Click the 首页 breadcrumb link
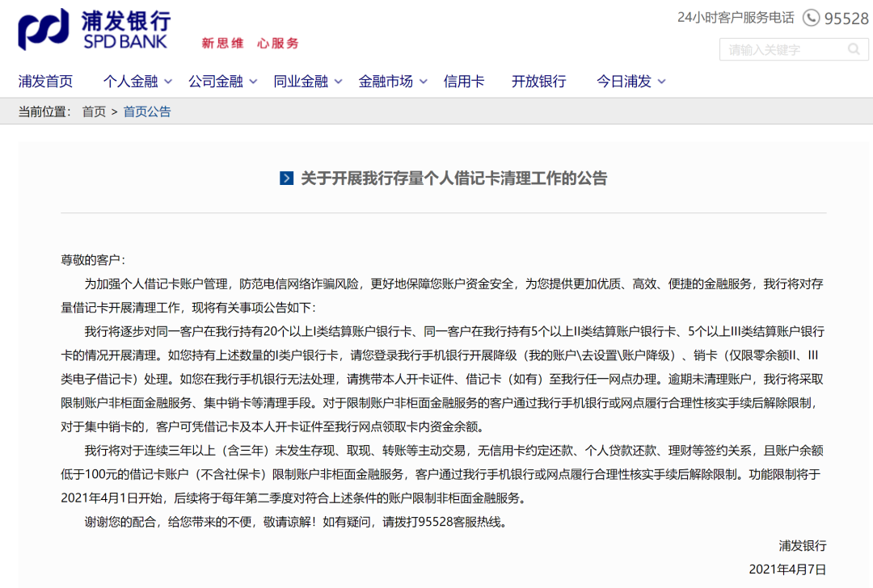 click(x=93, y=111)
